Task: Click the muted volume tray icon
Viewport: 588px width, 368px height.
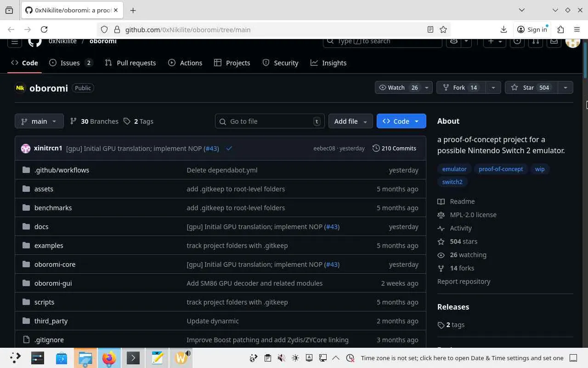Action: point(282,358)
